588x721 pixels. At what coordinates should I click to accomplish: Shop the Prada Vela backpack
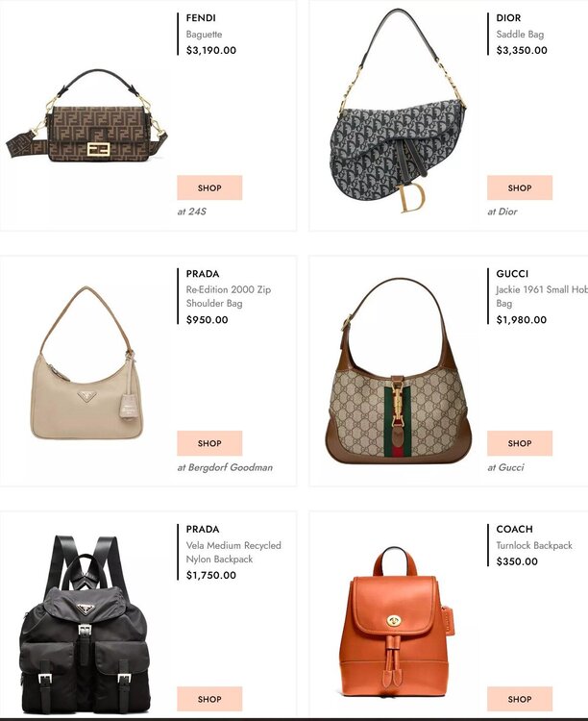209,699
